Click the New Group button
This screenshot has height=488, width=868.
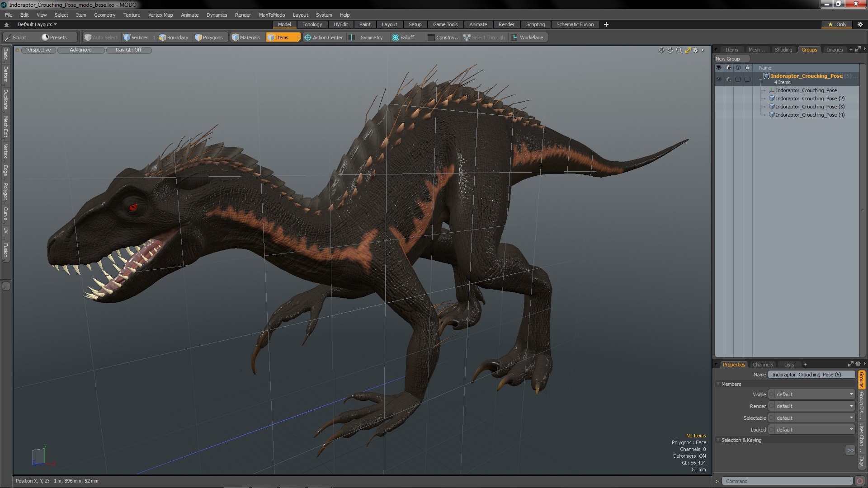731,59
